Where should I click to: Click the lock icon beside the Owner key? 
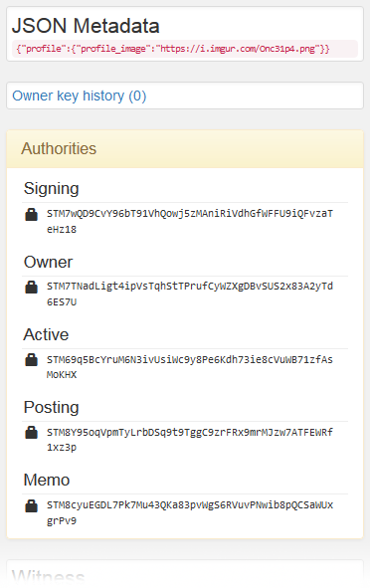(31, 288)
